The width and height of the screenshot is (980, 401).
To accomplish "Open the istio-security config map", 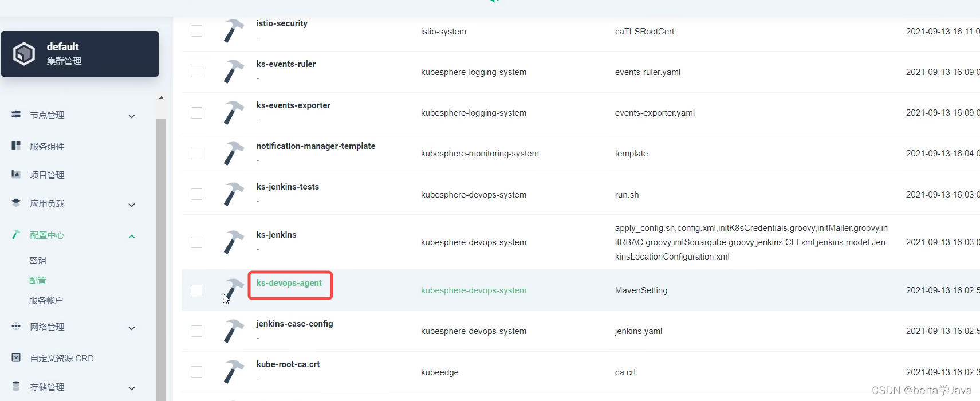I will pos(282,23).
